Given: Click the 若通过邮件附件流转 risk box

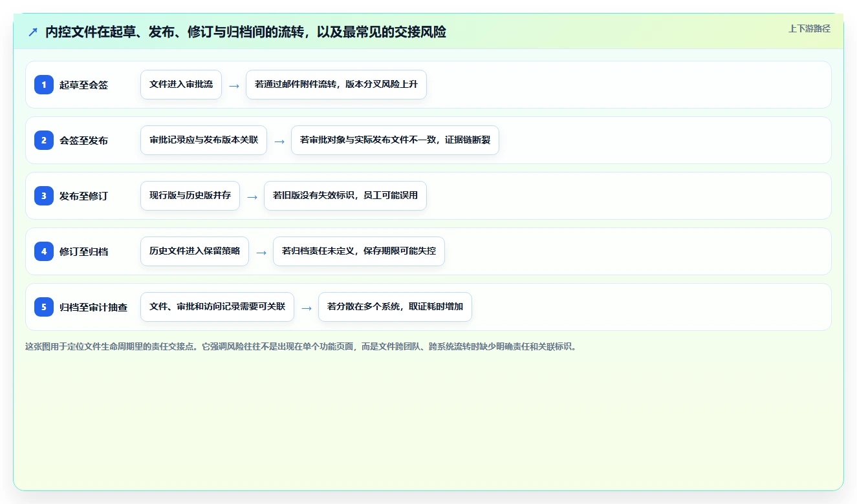Looking at the screenshot, I should point(336,85).
